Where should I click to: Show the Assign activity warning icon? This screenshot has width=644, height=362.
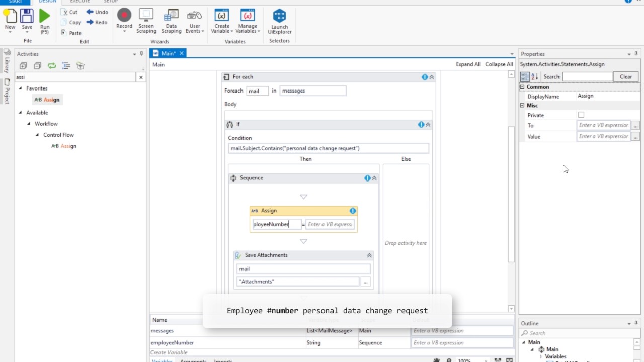coord(353,211)
